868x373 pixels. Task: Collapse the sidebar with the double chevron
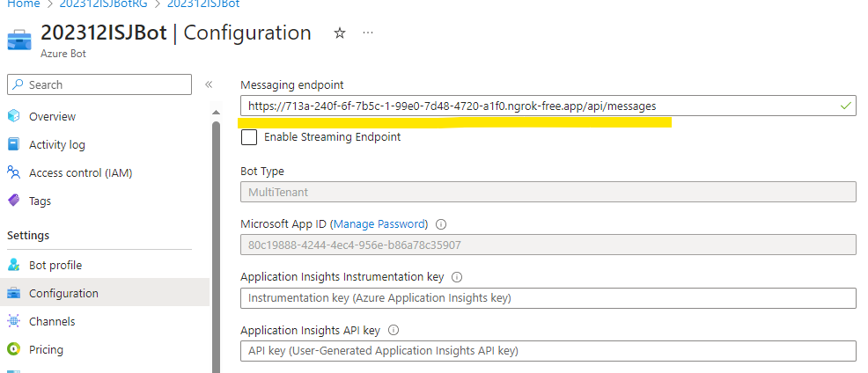(x=209, y=84)
